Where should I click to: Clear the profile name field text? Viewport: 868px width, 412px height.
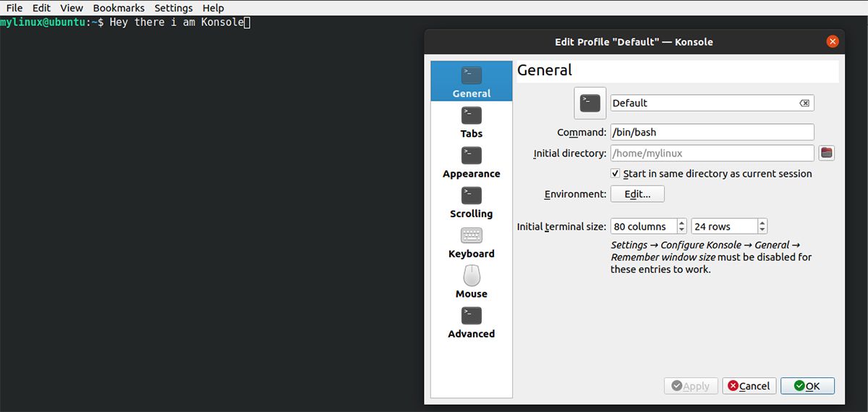click(x=804, y=103)
